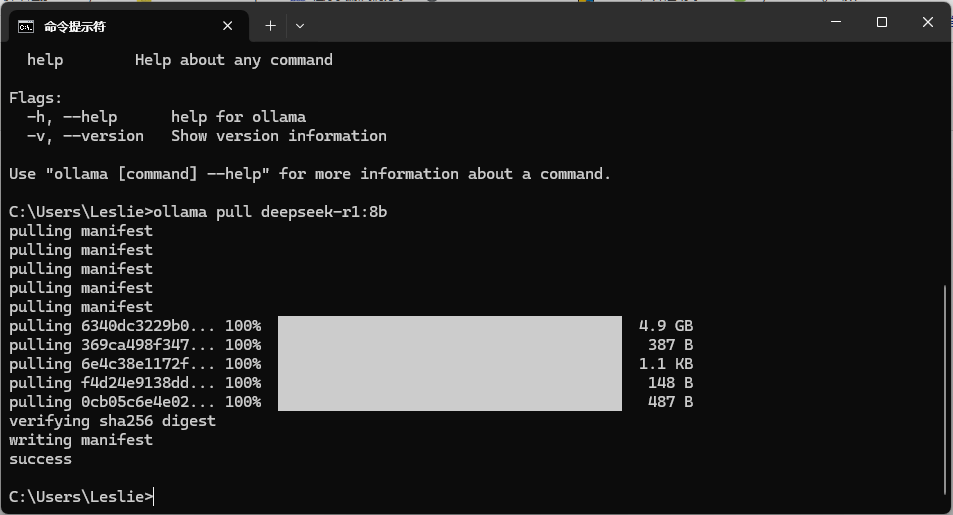Close the terminal window
953x515 pixels.
928,22
